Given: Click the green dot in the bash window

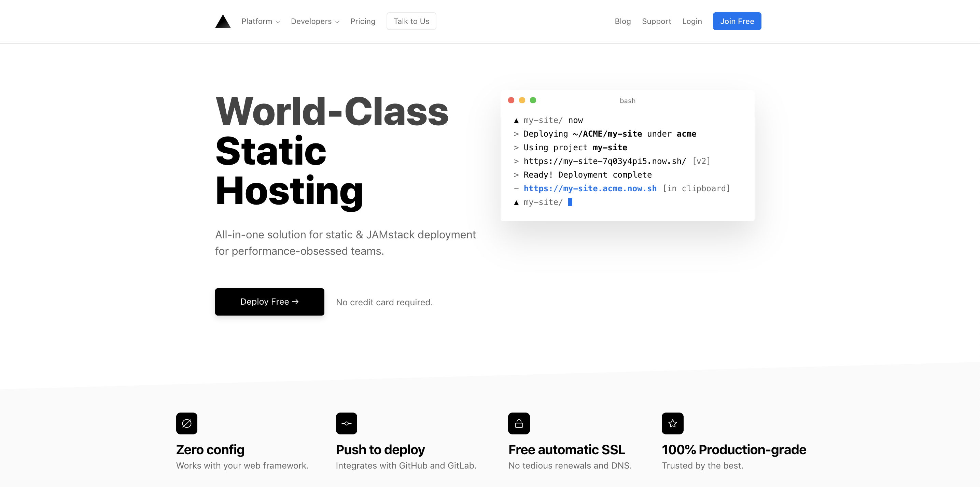Looking at the screenshot, I should tap(533, 100).
